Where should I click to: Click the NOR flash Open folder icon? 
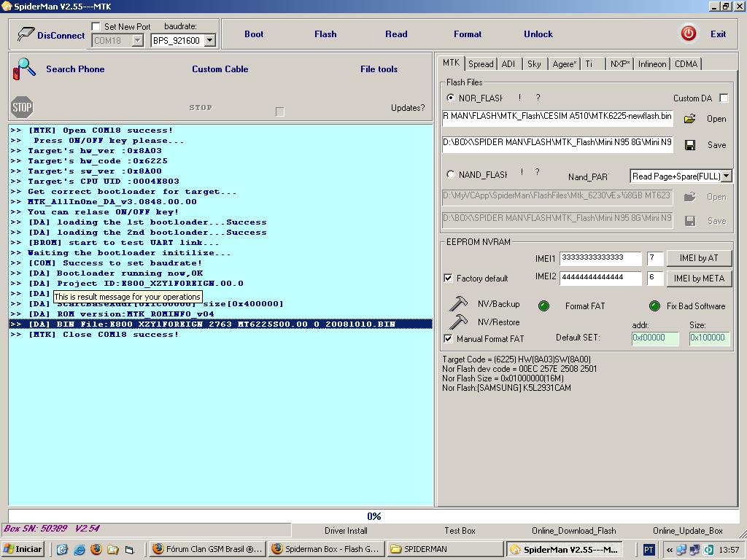pyautogui.click(x=689, y=119)
